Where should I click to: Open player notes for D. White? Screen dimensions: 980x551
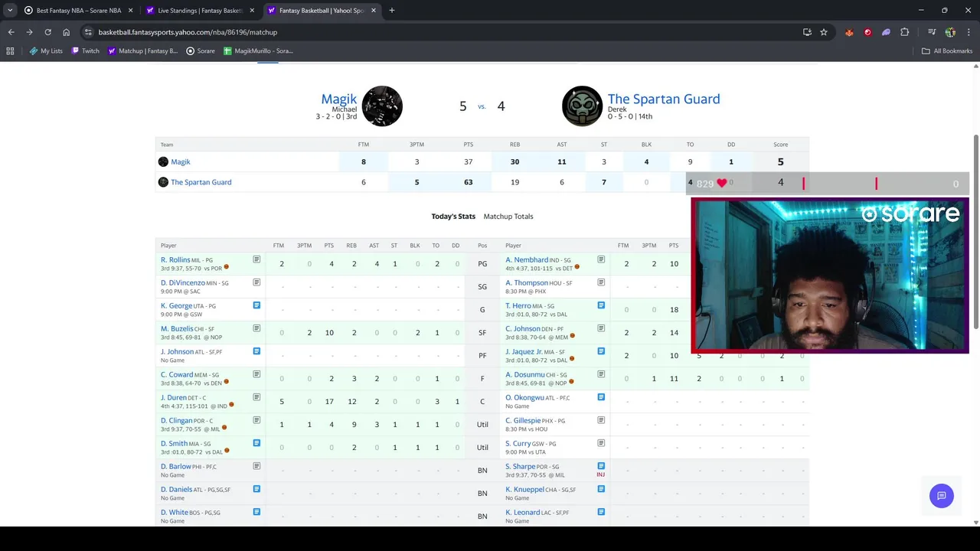pyautogui.click(x=256, y=512)
